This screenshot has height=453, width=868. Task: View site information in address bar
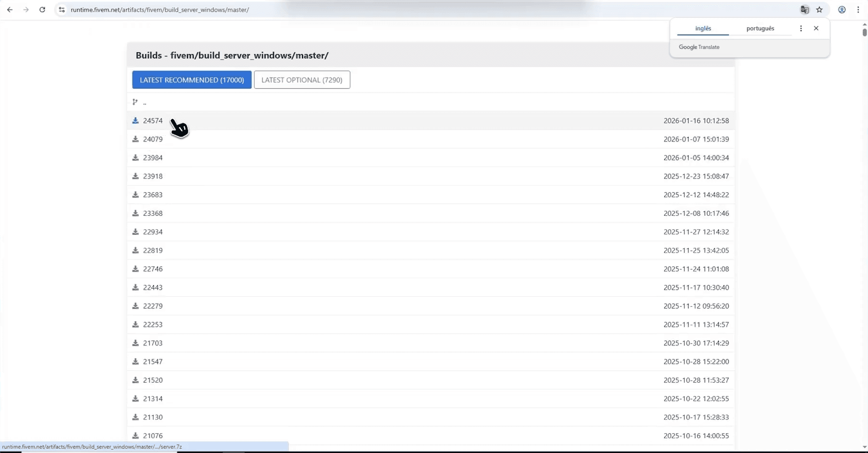[61, 10]
